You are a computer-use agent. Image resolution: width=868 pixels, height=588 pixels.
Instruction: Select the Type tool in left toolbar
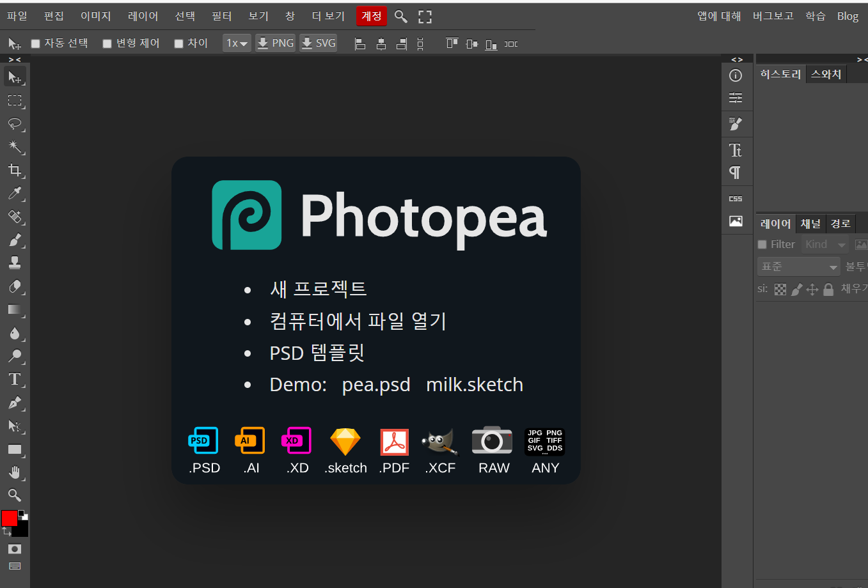(x=15, y=379)
